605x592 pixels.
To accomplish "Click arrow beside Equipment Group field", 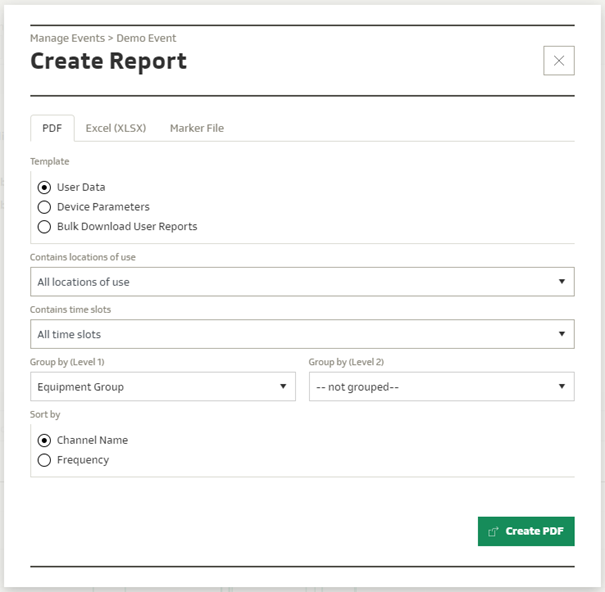I will 283,387.
